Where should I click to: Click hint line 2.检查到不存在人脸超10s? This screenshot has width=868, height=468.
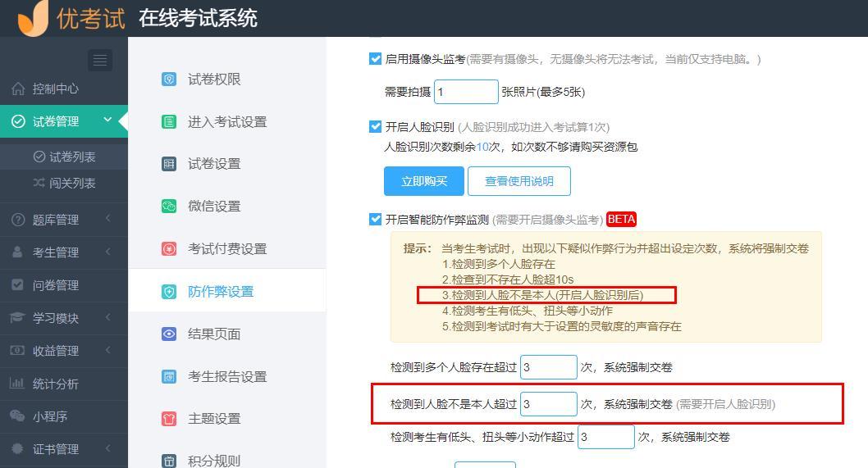[508, 279]
